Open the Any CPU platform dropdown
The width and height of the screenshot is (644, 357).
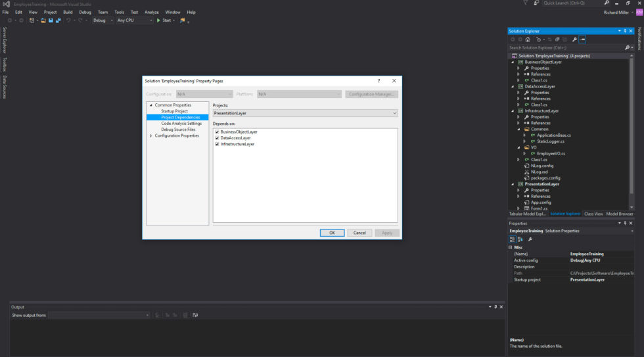click(x=134, y=20)
